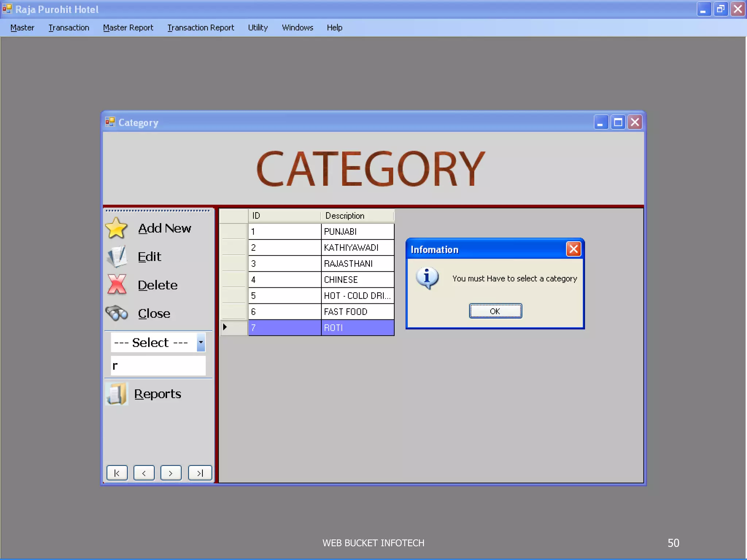
Task: Click the Raja Purohit Hotel app icon
Action: pyautogui.click(x=7, y=9)
